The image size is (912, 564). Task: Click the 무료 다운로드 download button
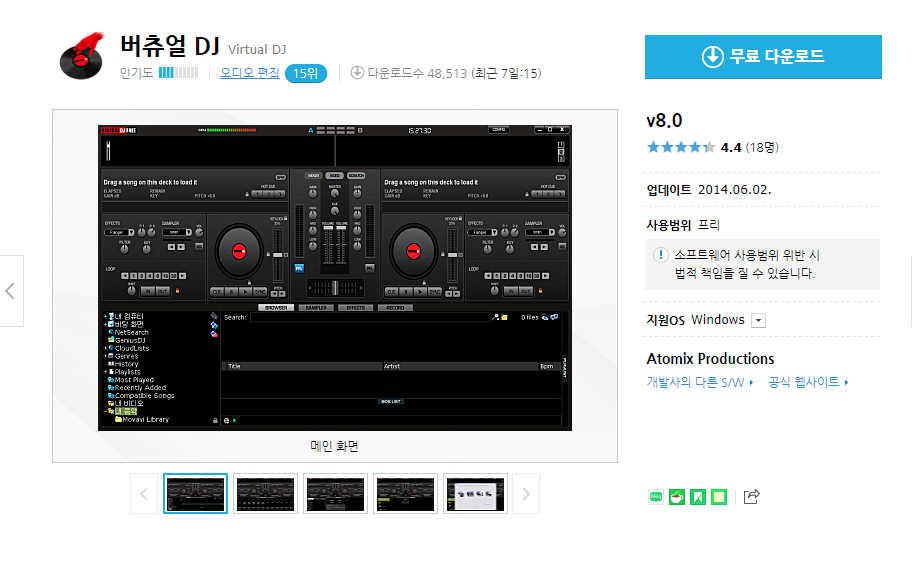coord(763,56)
